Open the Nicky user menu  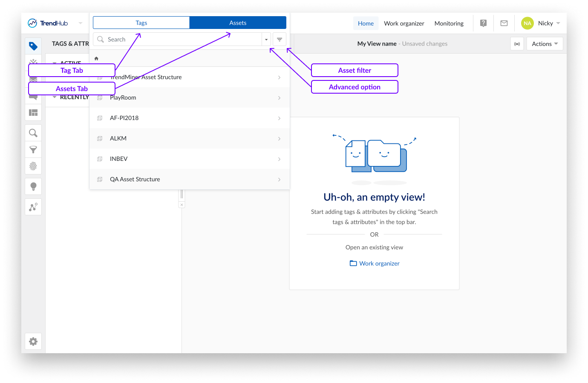pos(541,23)
